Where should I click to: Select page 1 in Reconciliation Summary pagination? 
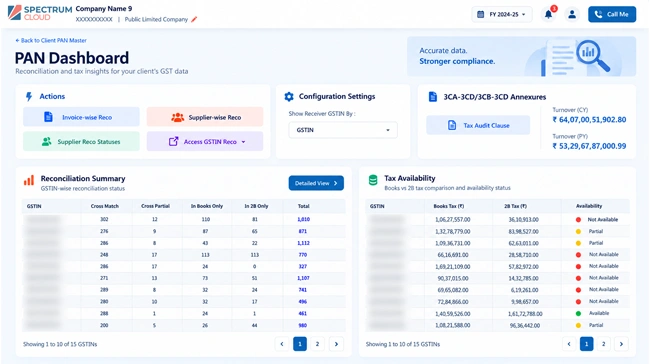tap(300, 344)
